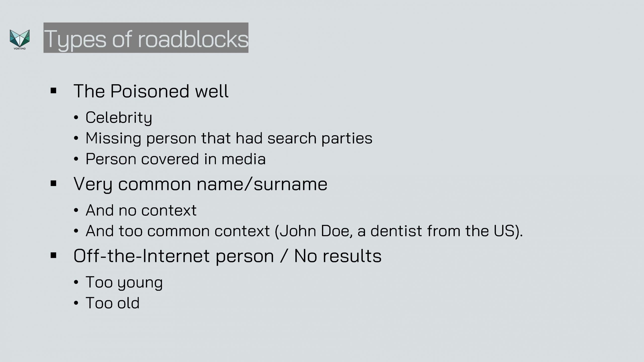Screen dimensions: 644x362
Task: Click the word 'roadblocks' in the title
Action: pyautogui.click(x=193, y=39)
